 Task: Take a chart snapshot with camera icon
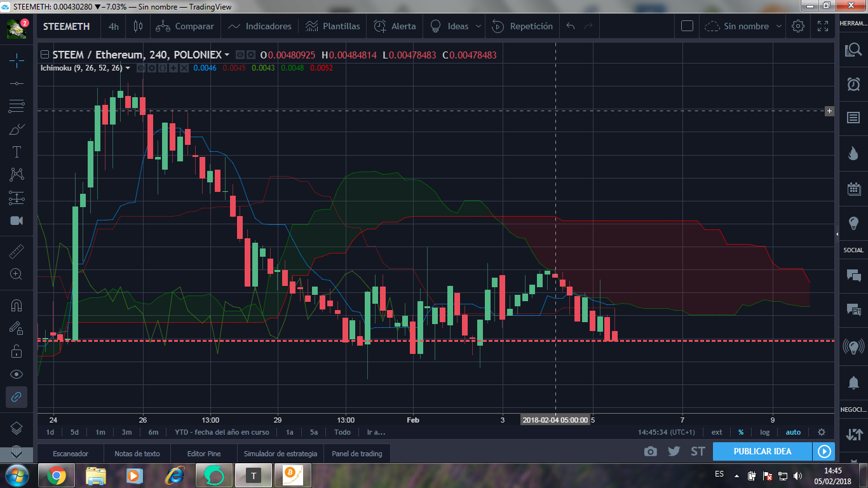650,452
